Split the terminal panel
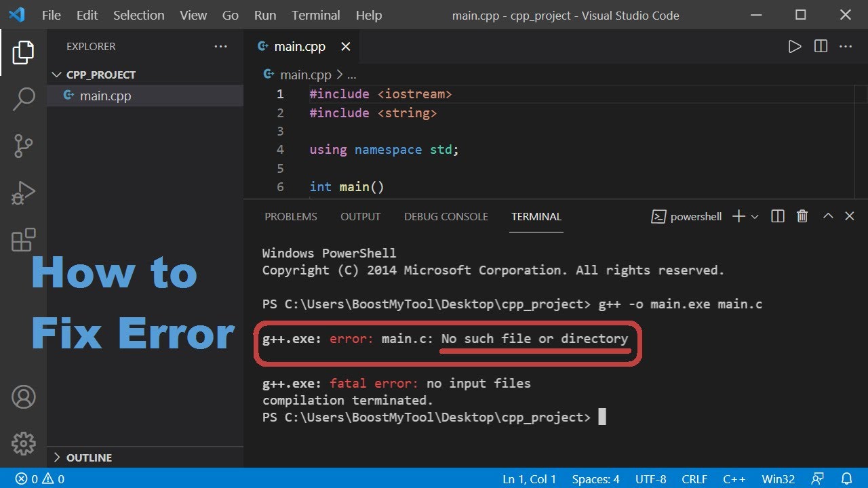The height and width of the screenshot is (488, 868). pos(778,216)
